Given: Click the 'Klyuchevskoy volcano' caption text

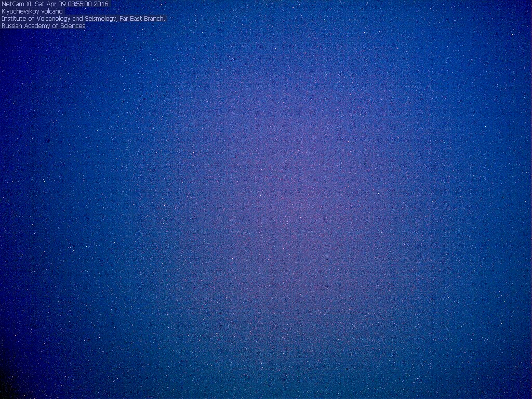Looking at the screenshot, I should [32, 11].
